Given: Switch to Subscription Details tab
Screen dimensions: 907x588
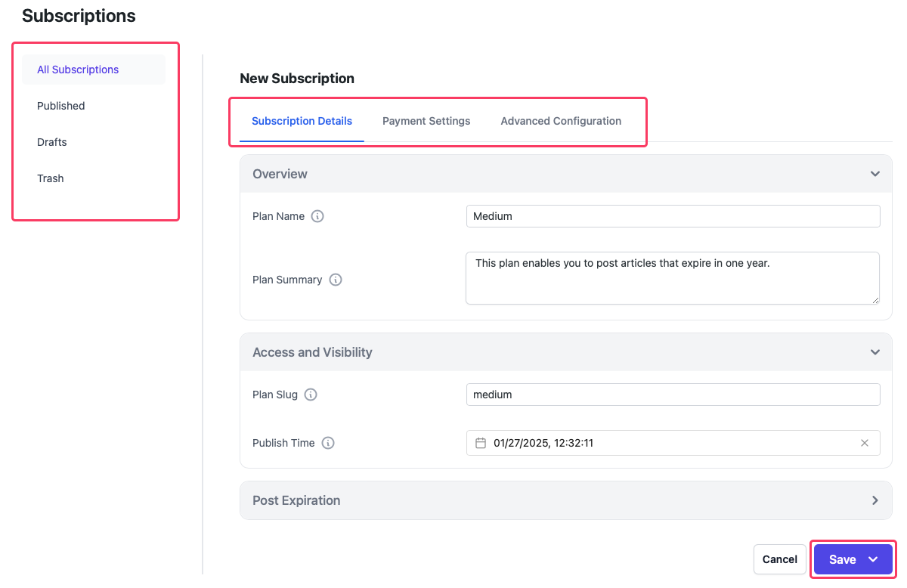Looking at the screenshot, I should tap(302, 121).
